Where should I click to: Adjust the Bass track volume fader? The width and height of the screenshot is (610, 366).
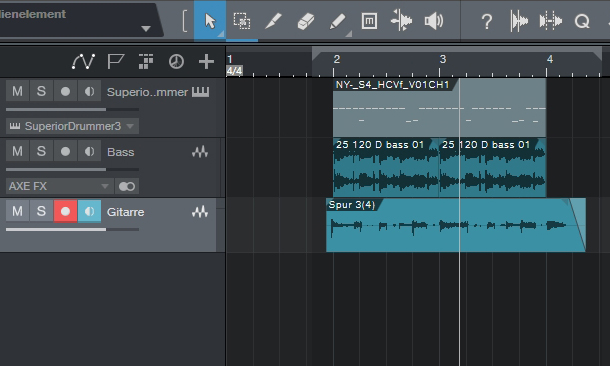pos(72,170)
